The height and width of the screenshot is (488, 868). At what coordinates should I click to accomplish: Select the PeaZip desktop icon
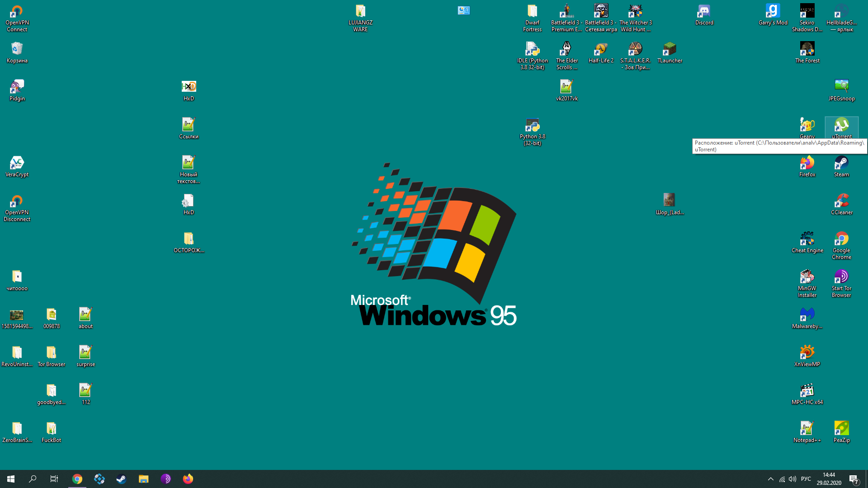tap(841, 432)
